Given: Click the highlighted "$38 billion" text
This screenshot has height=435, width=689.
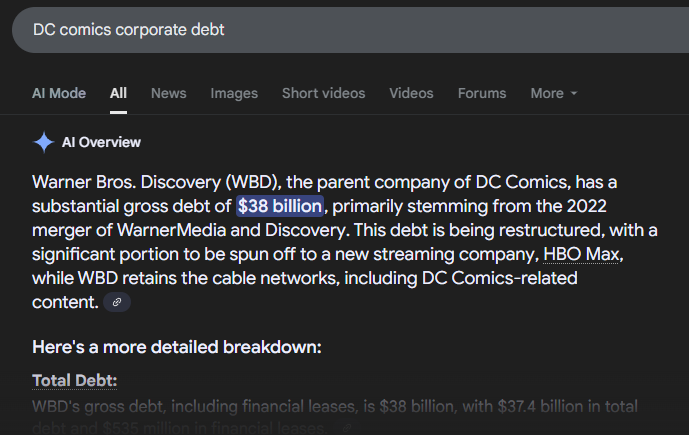Looking at the screenshot, I should (280, 207).
